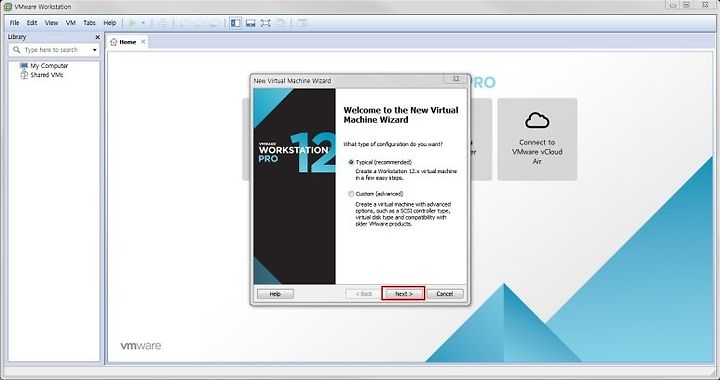
Task: Focus the 'Type here to search' field
Action: [x=55, y=50]
